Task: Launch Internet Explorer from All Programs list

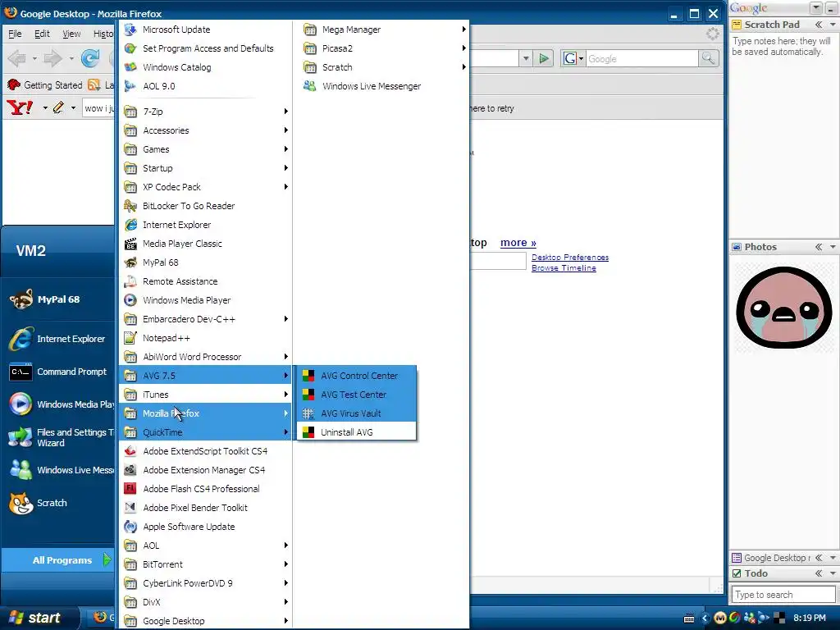Action: [x=206, y=225]
